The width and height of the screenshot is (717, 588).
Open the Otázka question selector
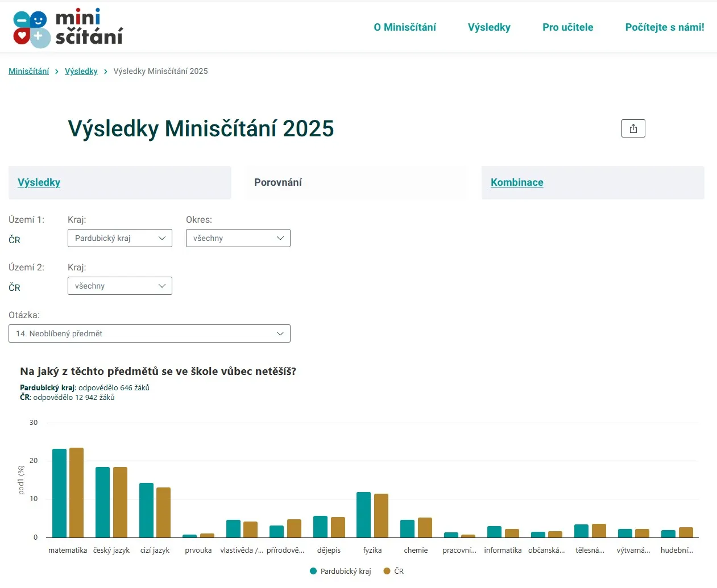tap(149, 333)
